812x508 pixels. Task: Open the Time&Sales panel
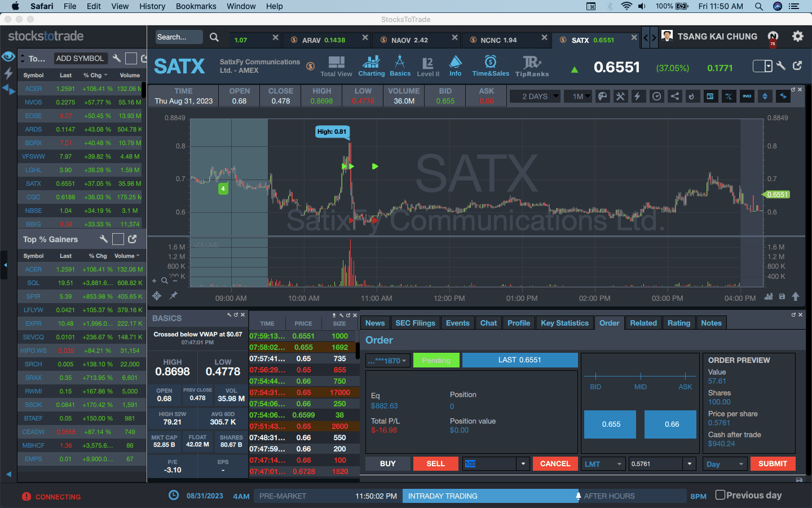pyautogui.click(x=491, y=66)
